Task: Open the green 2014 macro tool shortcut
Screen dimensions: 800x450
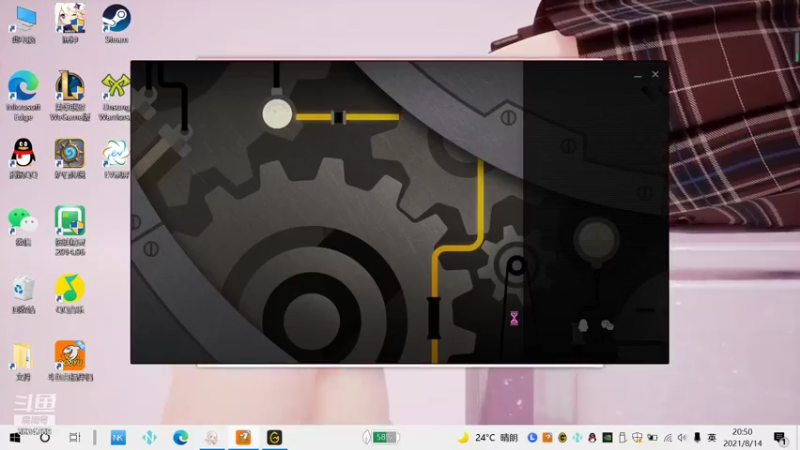Action: click(70, 230)
